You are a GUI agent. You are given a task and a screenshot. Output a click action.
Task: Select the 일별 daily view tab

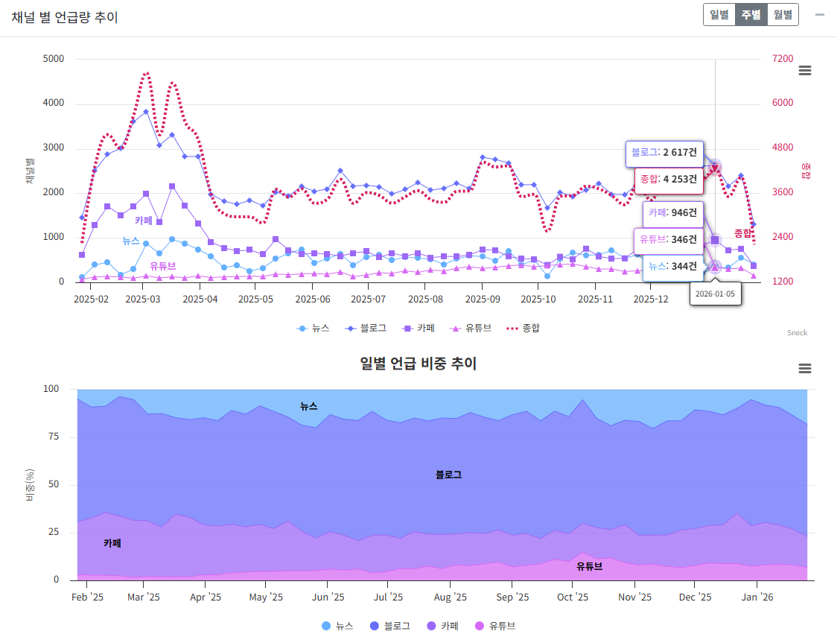(719, 15)
